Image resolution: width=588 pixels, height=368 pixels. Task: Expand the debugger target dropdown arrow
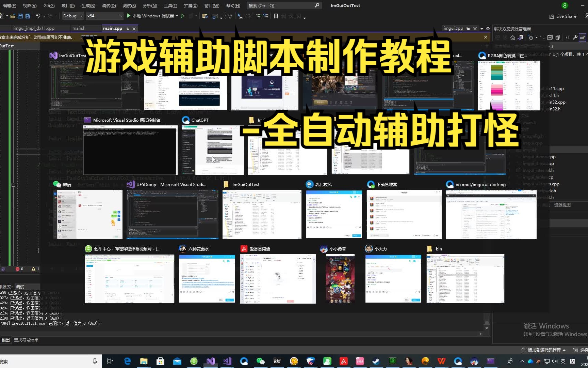click(177, 16)
